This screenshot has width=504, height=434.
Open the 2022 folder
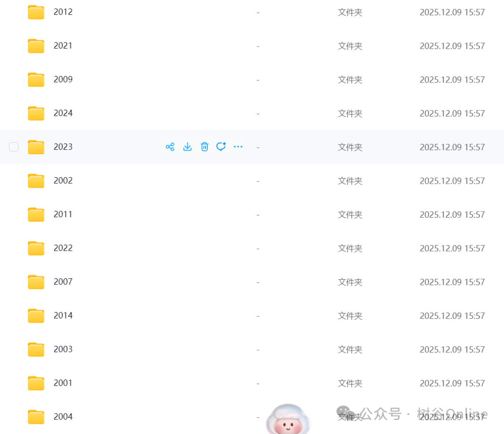(x=63, y=248)
